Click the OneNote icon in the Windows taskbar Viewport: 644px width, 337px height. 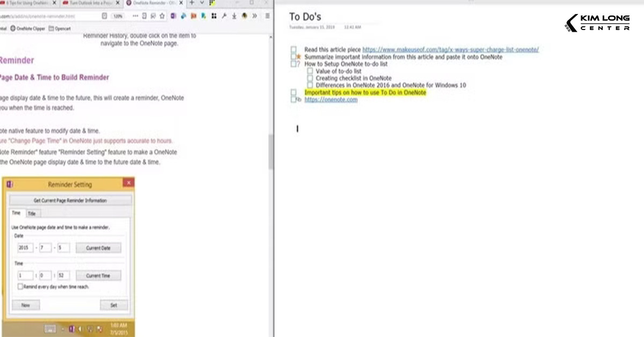(72, 328)
